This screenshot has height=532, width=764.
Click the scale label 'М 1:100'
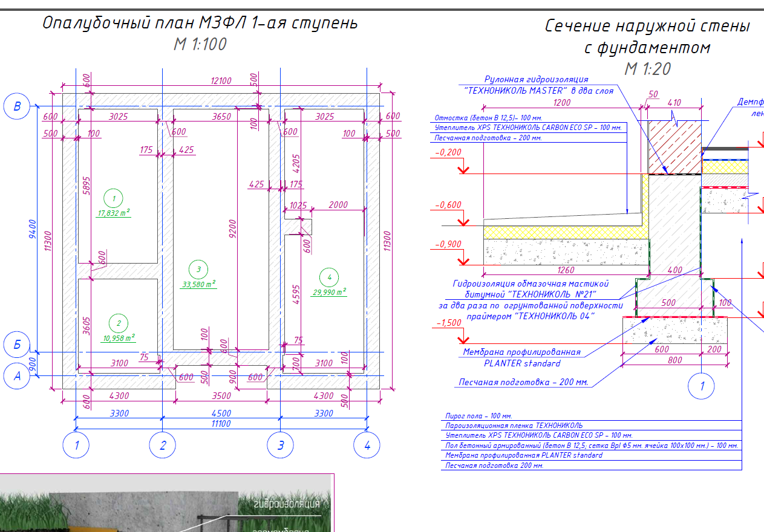200,45
